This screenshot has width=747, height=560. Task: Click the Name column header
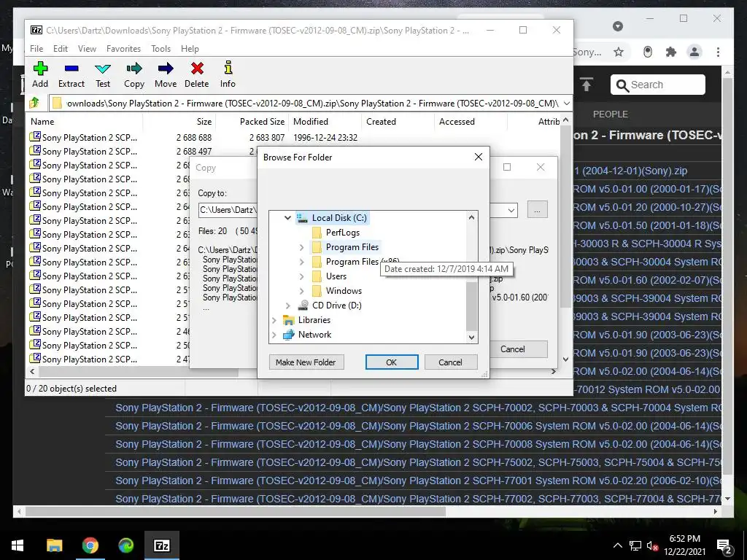(85, 122)
